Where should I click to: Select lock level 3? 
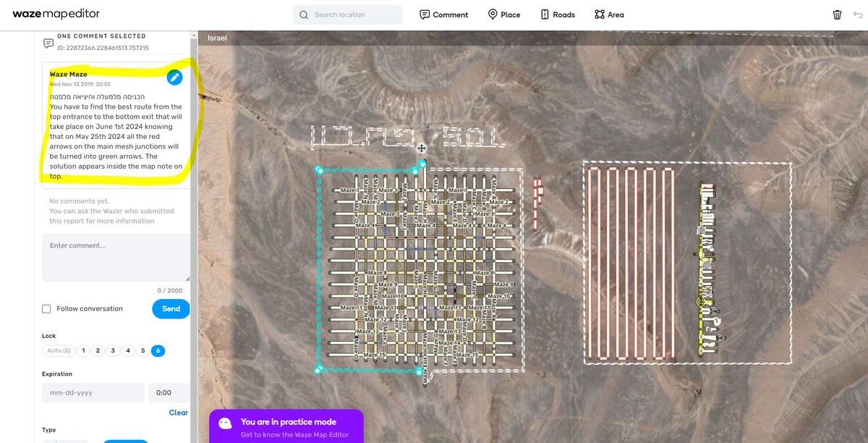pyautogui.click(x=113, y=351)
